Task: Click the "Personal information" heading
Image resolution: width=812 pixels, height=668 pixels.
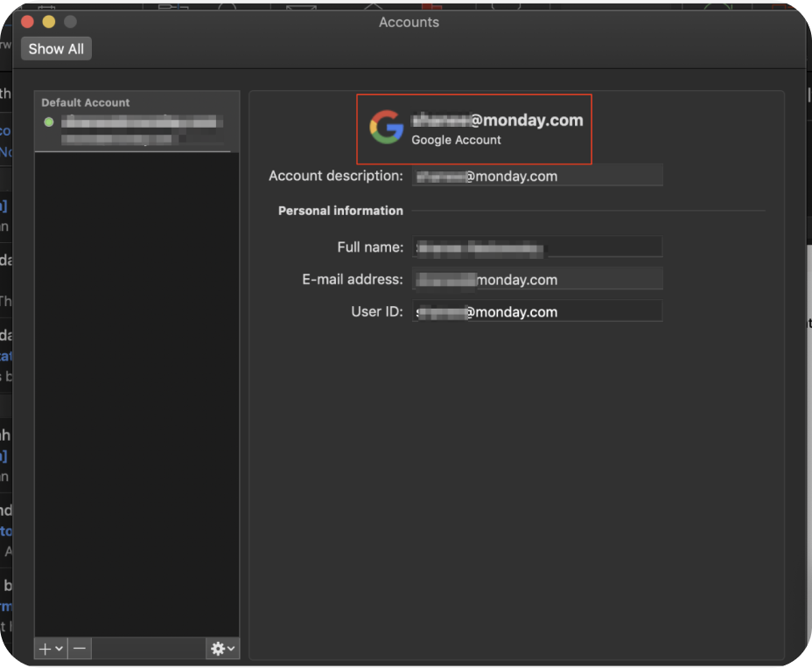Action: click(340, 211)
